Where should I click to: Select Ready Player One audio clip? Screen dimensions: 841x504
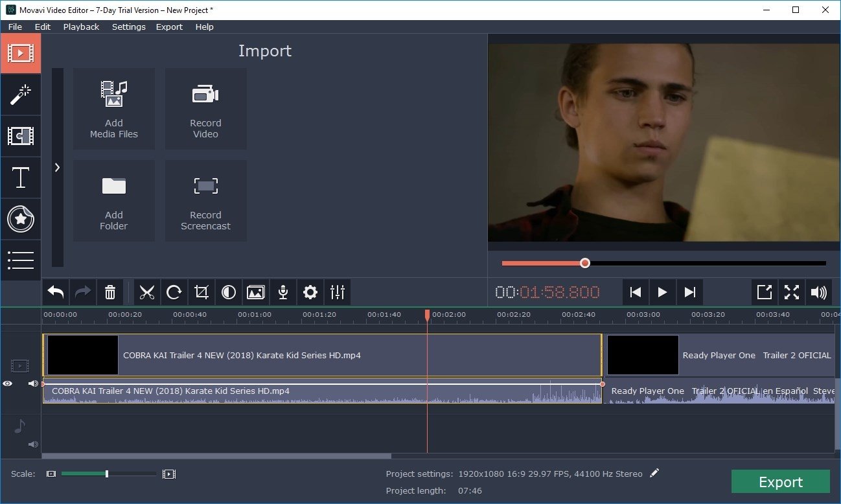720,391
